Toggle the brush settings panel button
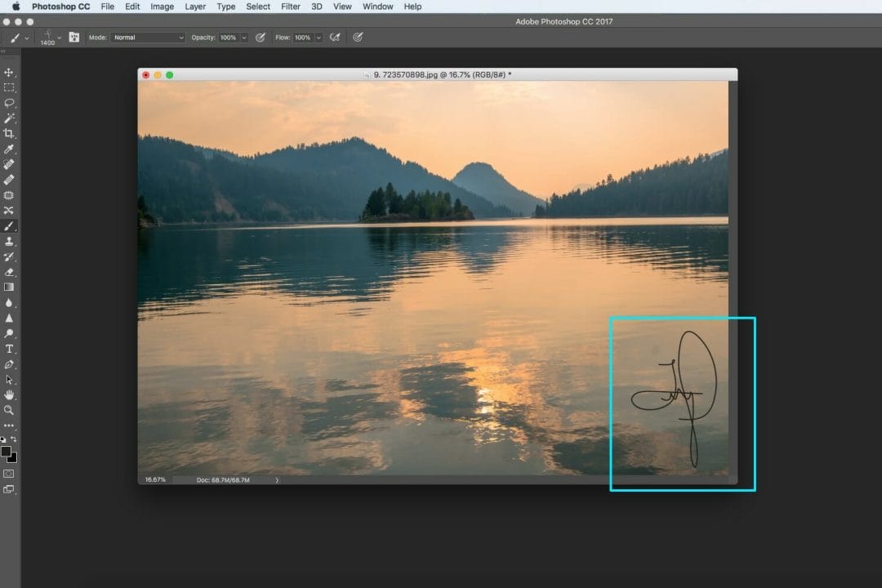Viewport: 882px width, 588px height. (x=74, y=38)
